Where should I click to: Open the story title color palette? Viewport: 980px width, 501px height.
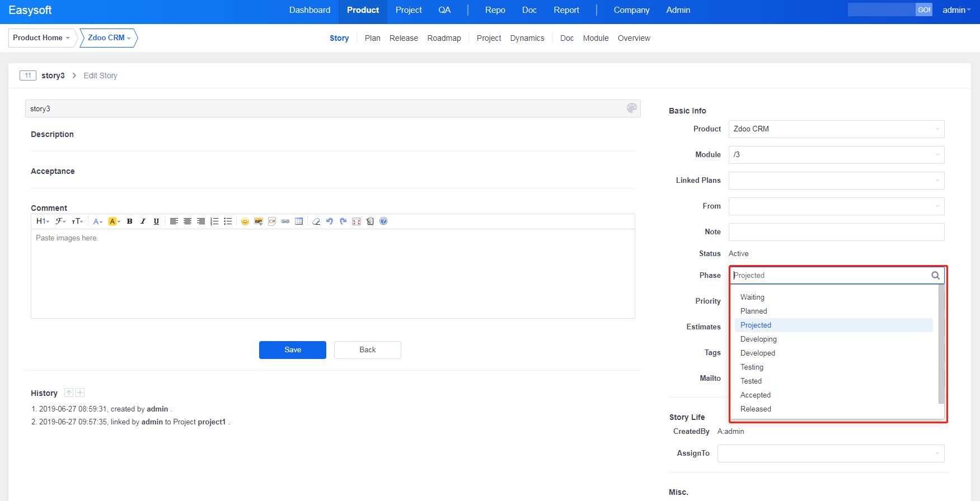click(632, 108)
